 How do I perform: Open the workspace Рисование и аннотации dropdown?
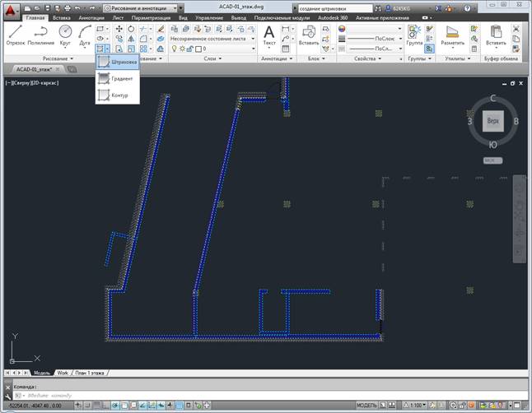(x=141, y=8)
